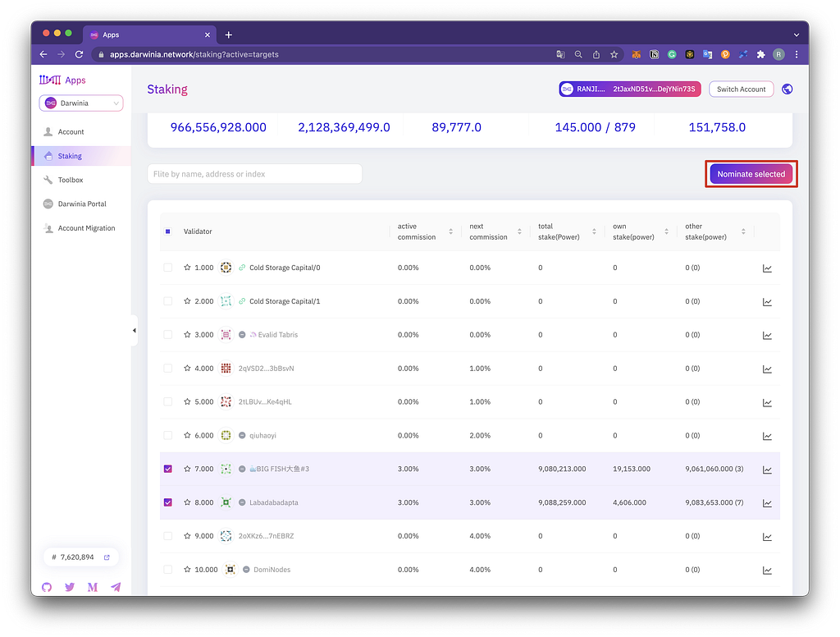
Task: Sort by own stake(power)
Action: point(666,231)
